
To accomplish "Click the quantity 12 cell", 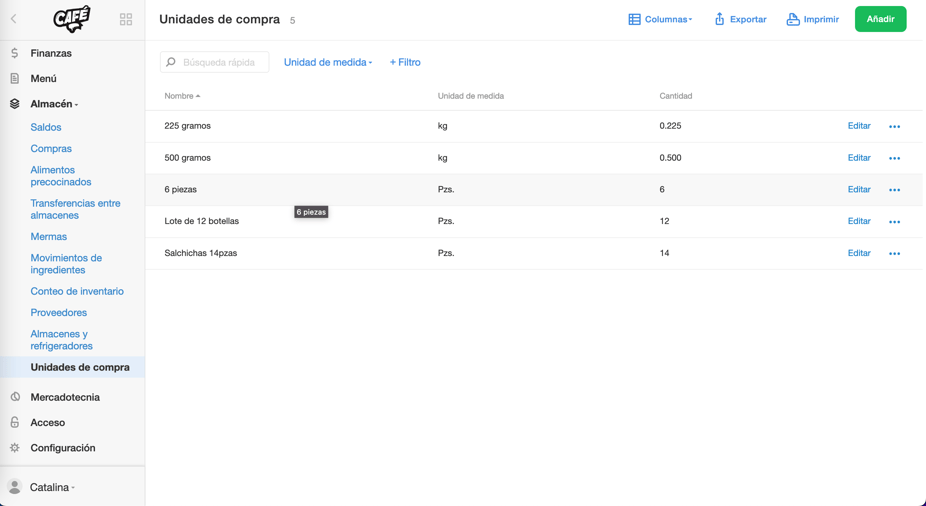I will pyautogui.click(x=664, y=221).
